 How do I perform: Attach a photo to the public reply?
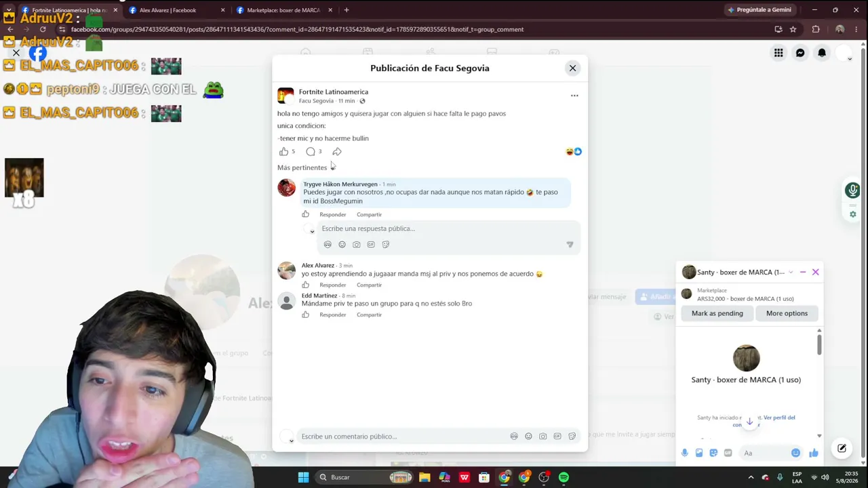pyautogui.click(x=357, y=245)
